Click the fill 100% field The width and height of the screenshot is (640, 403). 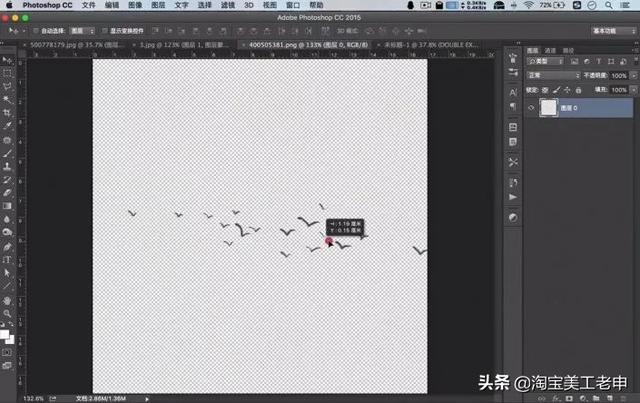coord(619,90)
